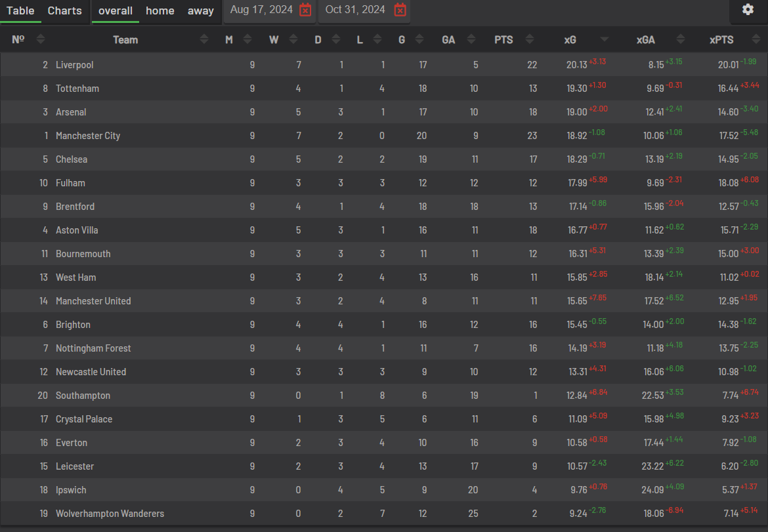
Task: Toggle the xG descending sort arrow
Action: click(605, 39)
